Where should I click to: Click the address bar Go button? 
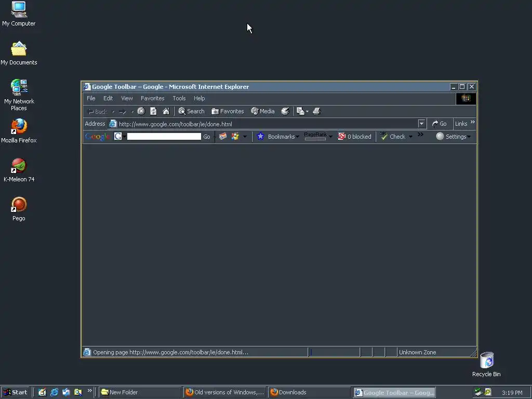pos(440,124)
